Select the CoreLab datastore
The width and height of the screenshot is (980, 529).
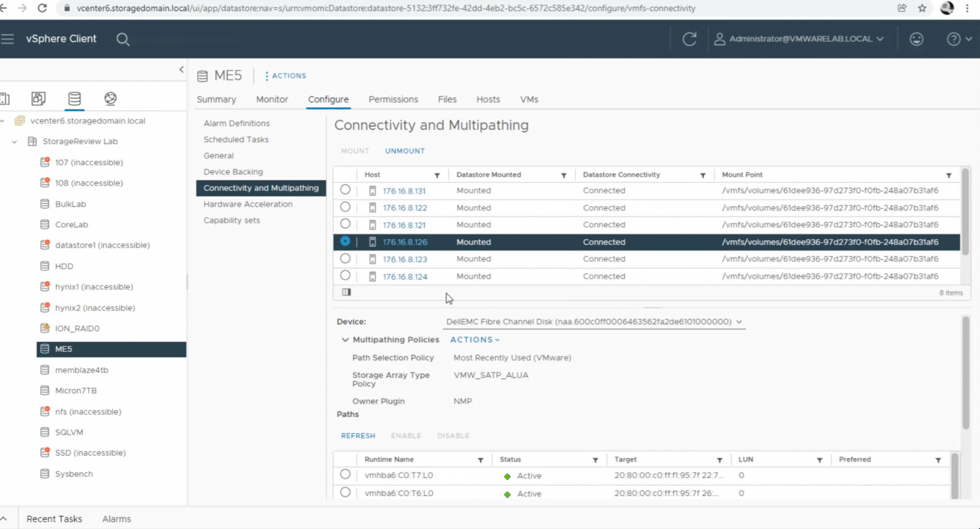(71, 225)
